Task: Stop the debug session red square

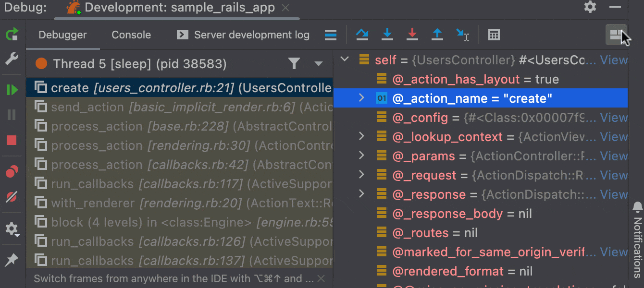Action: click(12, 140)
